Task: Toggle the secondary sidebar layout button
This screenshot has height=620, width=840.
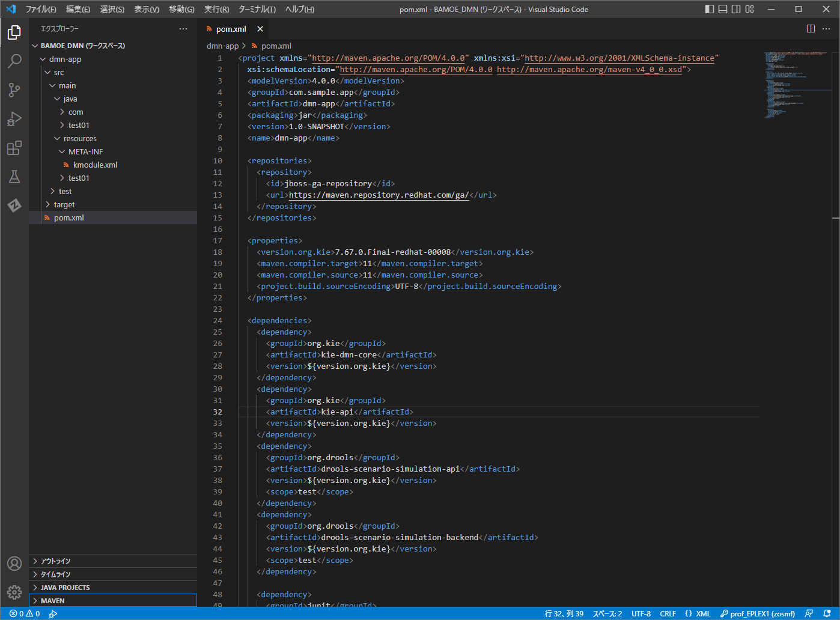Action: [x=736, y=9]
